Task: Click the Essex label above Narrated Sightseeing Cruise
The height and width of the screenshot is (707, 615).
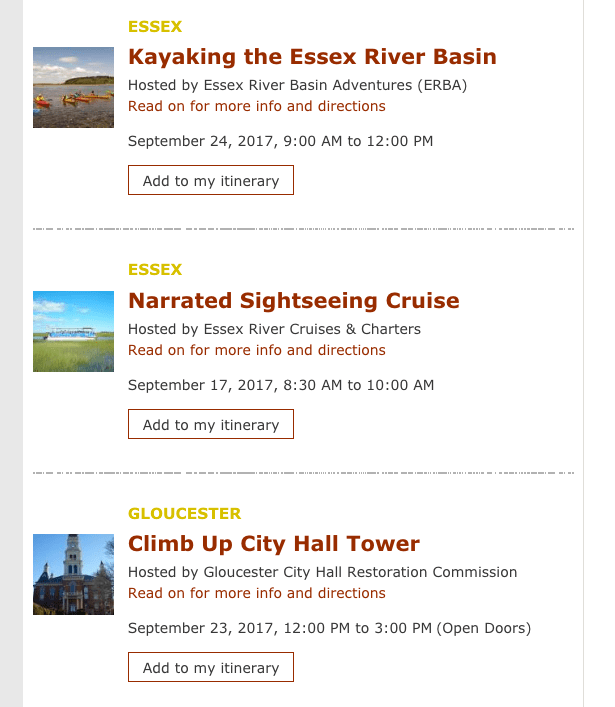Action: point(155,270)
